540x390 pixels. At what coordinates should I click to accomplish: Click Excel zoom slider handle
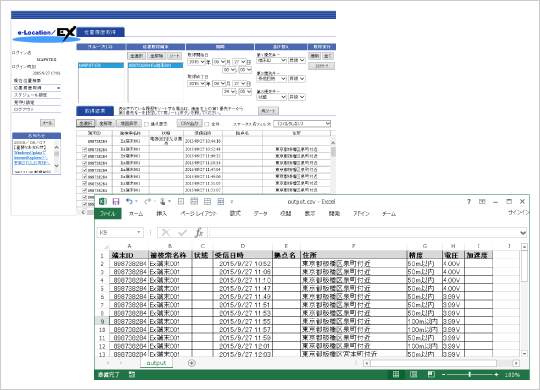tap(470, 374)
